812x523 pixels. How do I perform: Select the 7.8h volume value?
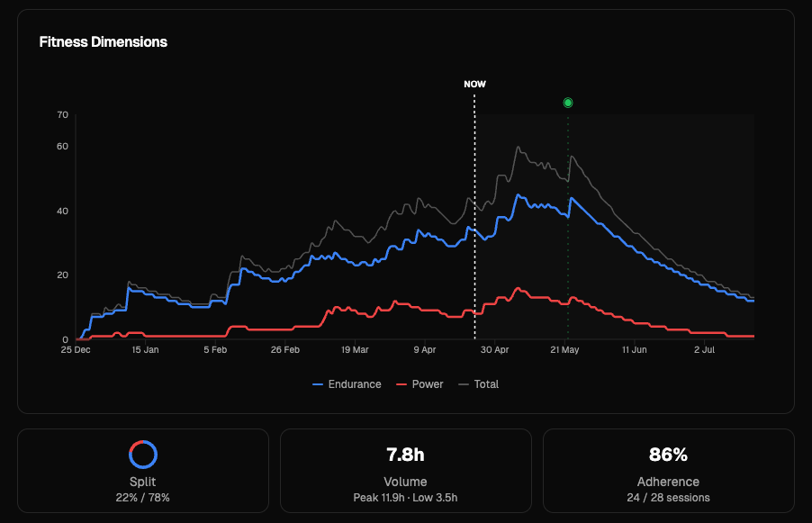coord(405,455)
